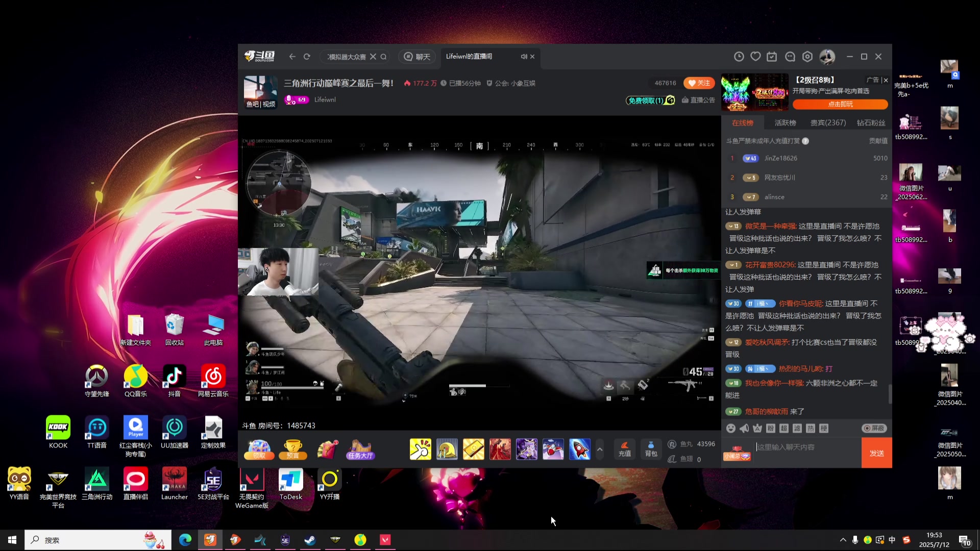Open the daily check-in calendar icon
This screenshot has height=551, width=980.
[772, 57]
